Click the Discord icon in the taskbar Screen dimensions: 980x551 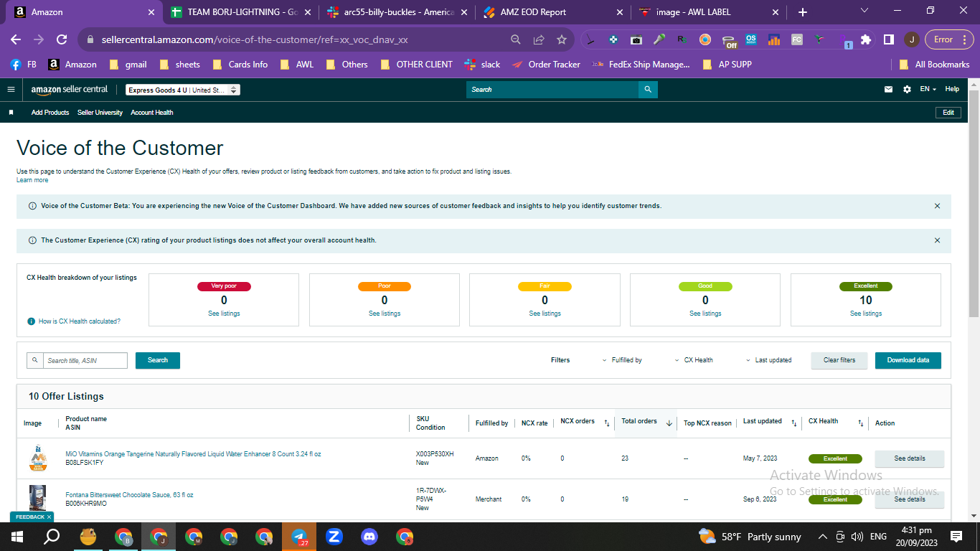pyautogui.click(x=369, y=537)
